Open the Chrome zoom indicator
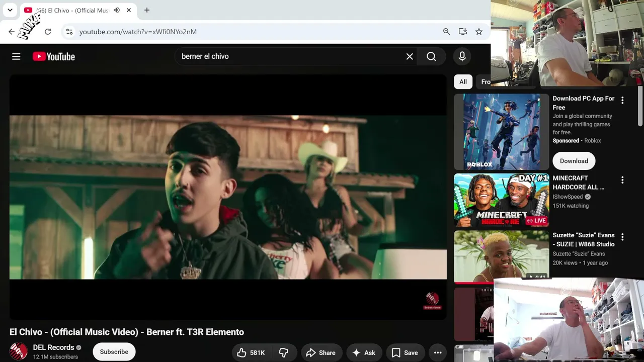 click(x=446, y=32)
